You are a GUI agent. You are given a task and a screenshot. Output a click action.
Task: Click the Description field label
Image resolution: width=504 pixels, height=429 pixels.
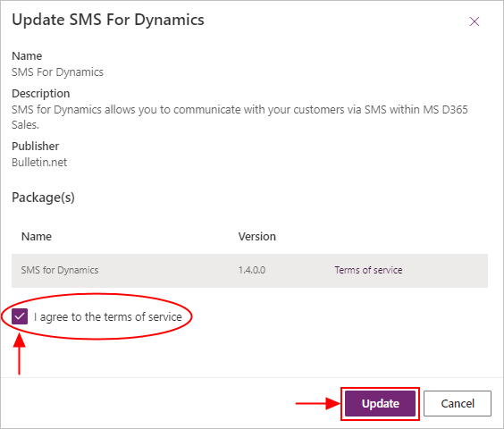(41, 94)
